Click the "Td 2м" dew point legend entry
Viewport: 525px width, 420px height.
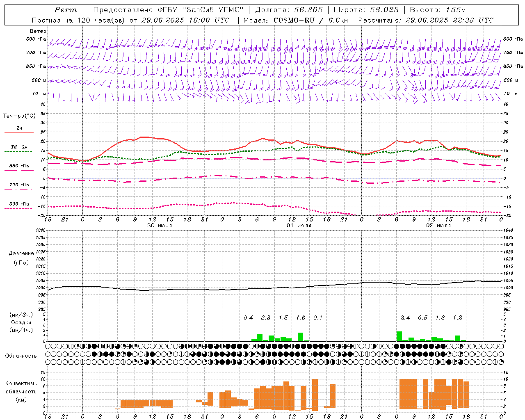(19, 148)
